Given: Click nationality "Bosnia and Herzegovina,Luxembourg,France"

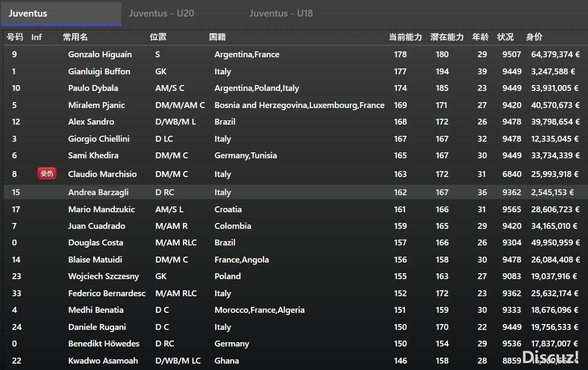Looking at the screenshot, I should [x=299, y=105].
